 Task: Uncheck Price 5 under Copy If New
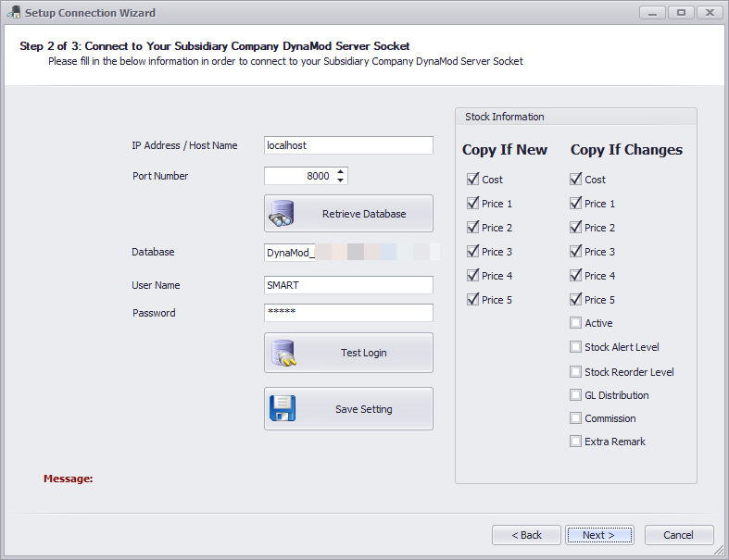tap(472, 299)
